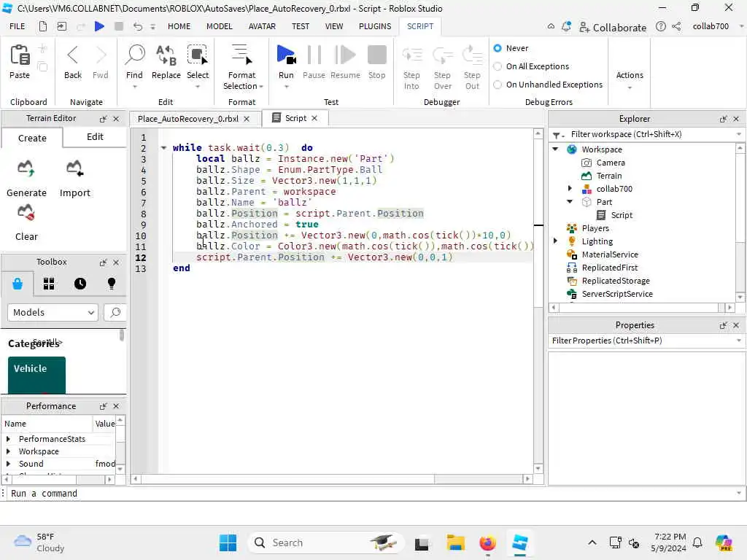
Task: Click the undo arrow in quick access bar
Action: tap(138, 26)
